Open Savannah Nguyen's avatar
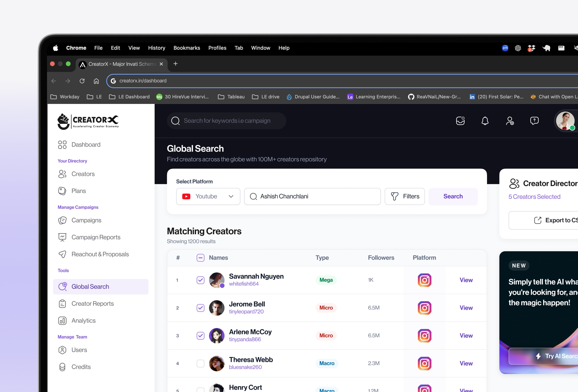The image size is (578, 392). coord(217,280)
